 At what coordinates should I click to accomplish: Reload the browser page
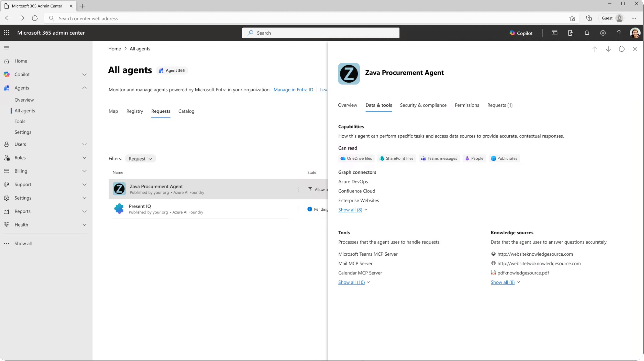point(35,18)
